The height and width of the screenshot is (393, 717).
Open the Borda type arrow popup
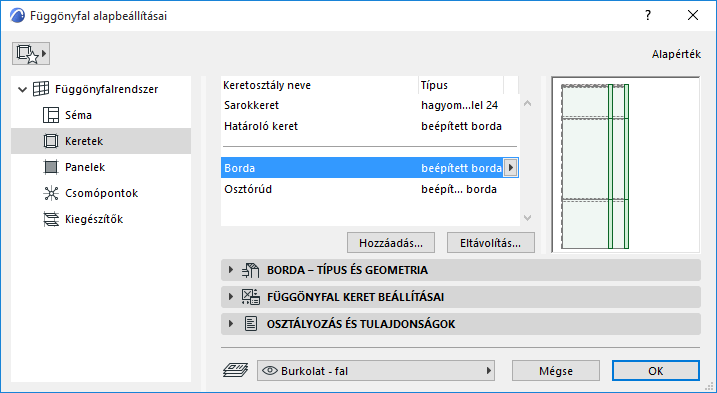[x=511, y=168]
